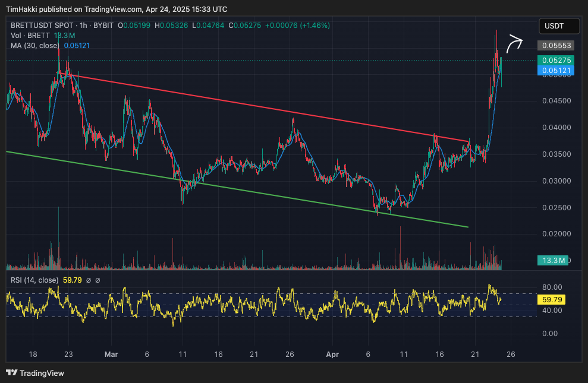Select the RSI (14, close) indicator legend

pyautogui.click(x=34, y=280)
